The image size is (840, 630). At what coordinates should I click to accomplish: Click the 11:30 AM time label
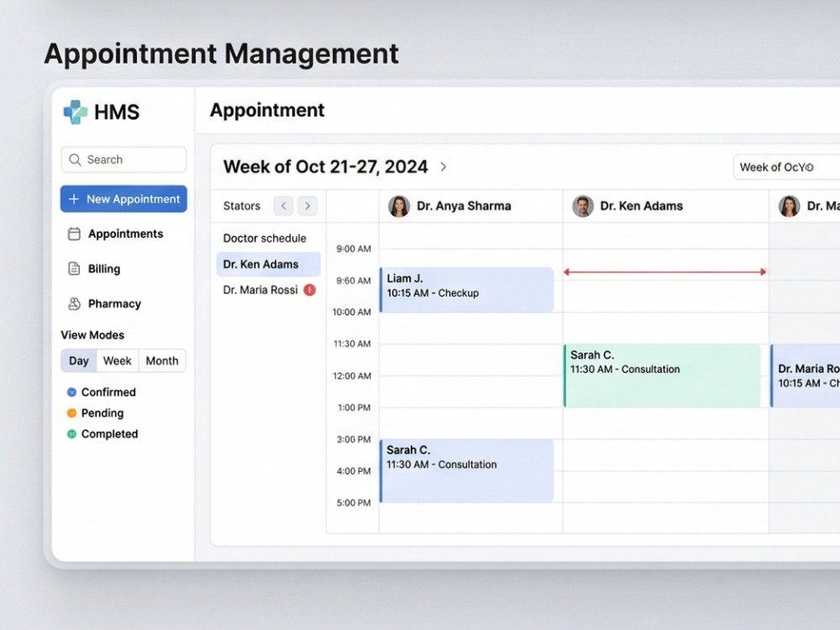click(x=352, y=344)
